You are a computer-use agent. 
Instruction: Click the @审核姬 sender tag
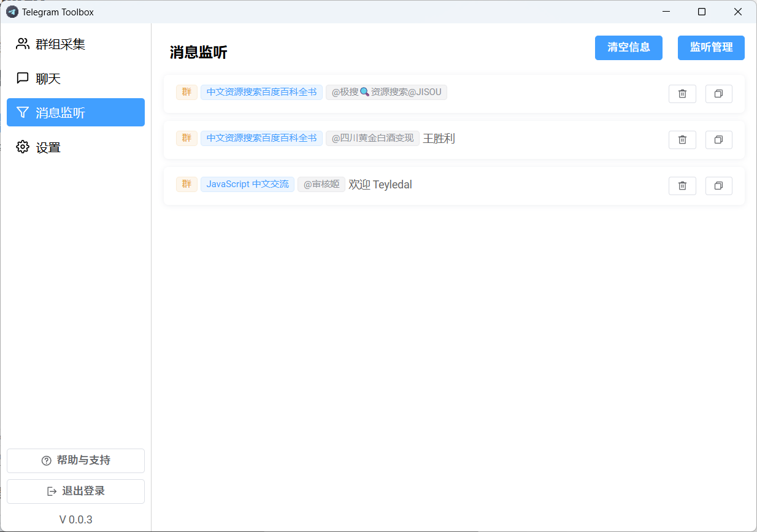(321, 184)
